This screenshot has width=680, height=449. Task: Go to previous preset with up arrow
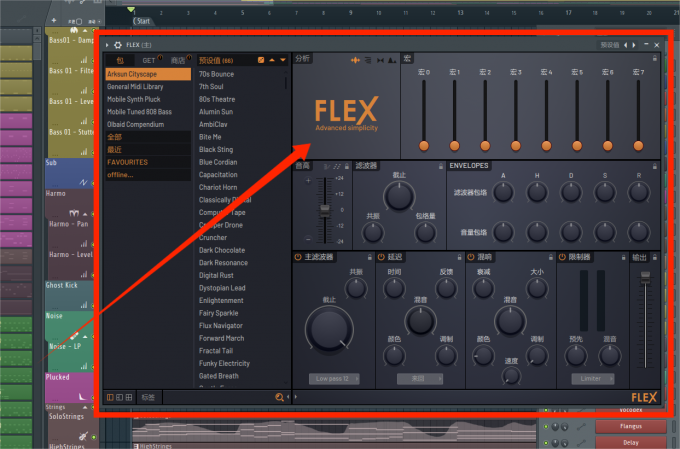pyautogui.click(x=272, y=60)
